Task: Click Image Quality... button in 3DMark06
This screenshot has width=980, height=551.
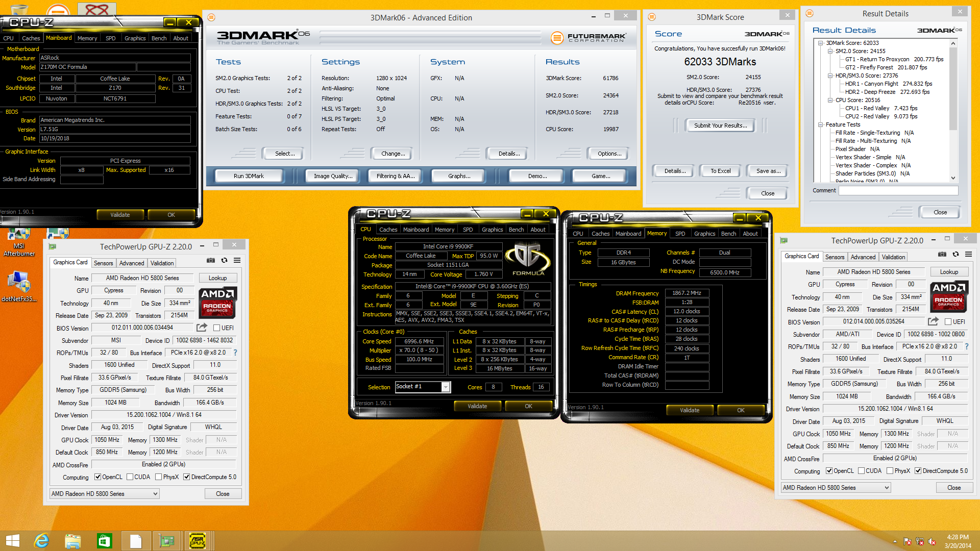Action: (333, 176)
